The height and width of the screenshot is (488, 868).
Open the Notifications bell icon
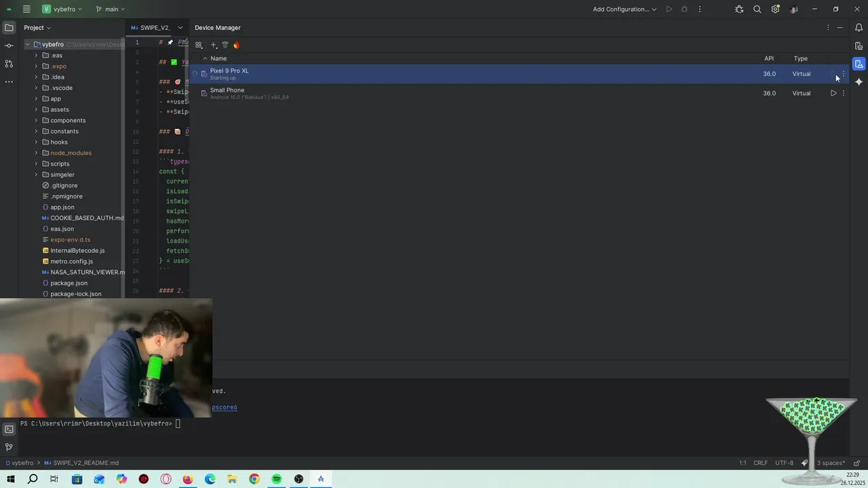(x=859, y=28)
